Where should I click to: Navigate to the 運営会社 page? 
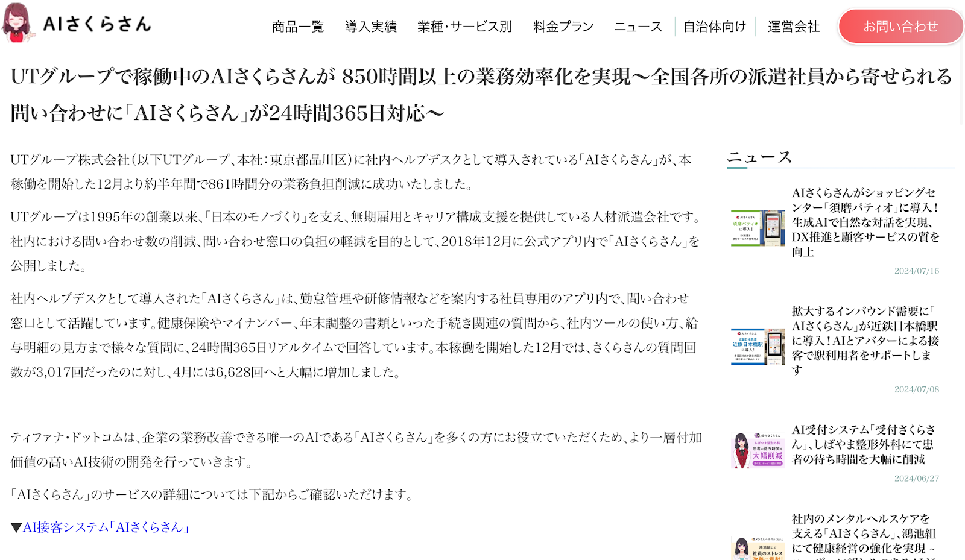coord(793,27)
